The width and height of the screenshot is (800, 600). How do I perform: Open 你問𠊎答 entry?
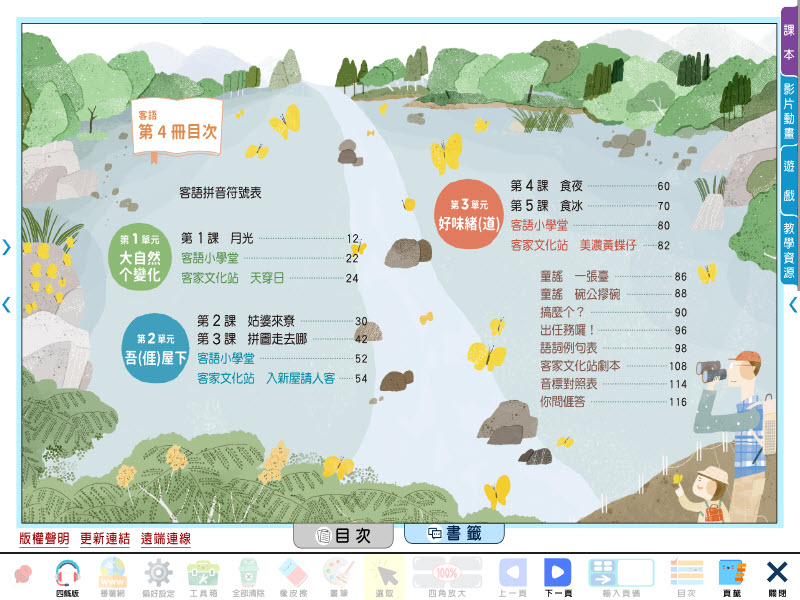point(614,402)
